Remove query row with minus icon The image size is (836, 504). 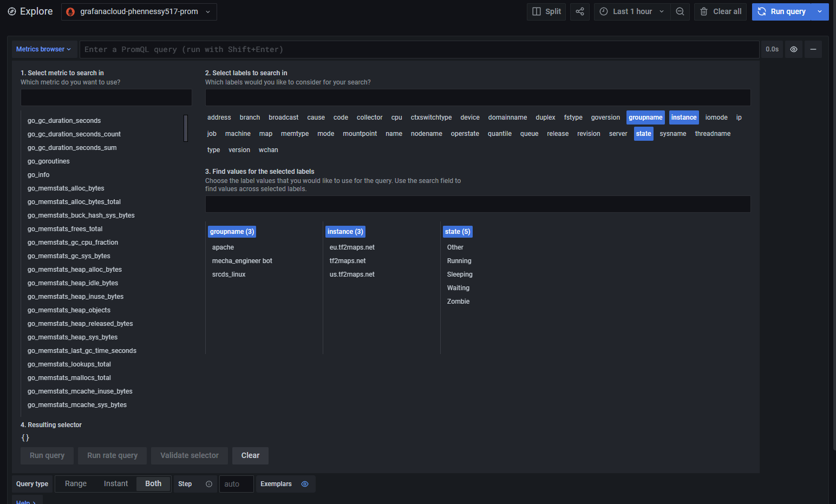coord(813,49)
